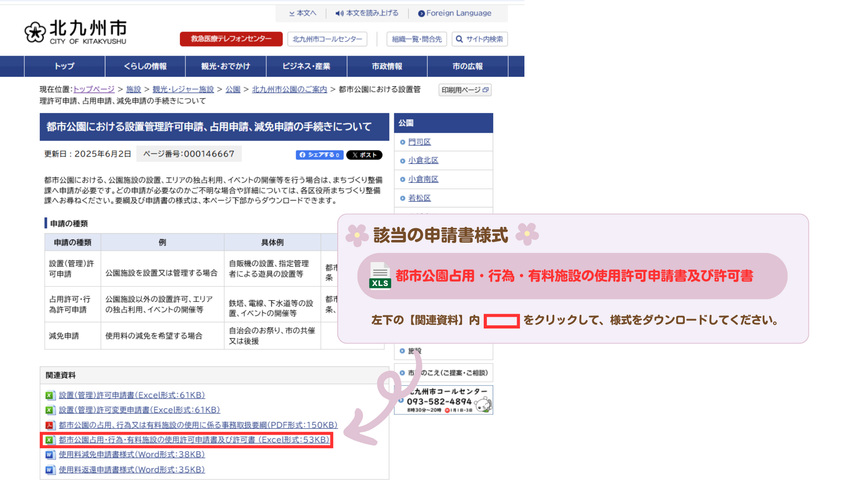Image resolution: width=868 pixels, height=488 pixels.
Task: Click the Facebook share button
Action: 319,155
